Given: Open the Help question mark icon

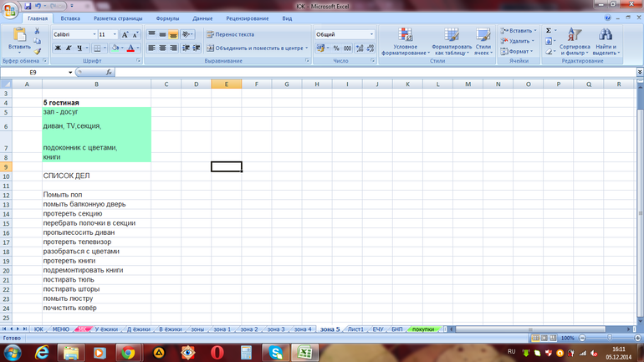Looking at the screenshot, I should point(608,18).
